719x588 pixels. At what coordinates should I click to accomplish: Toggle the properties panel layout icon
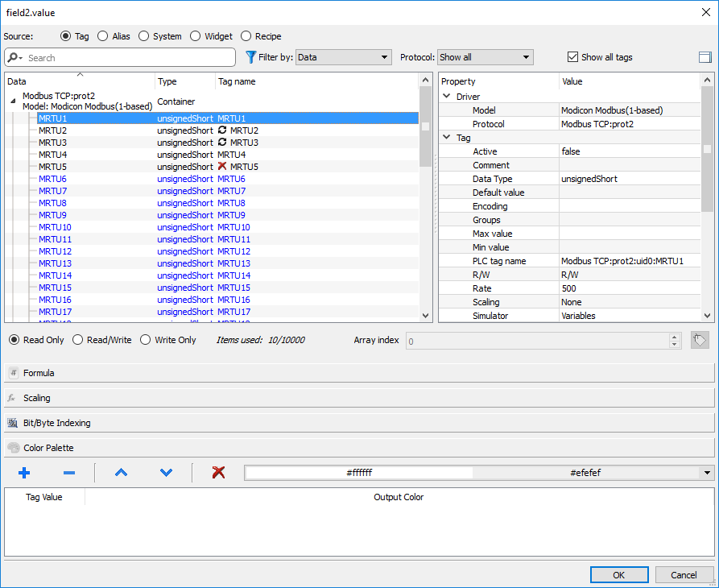click(705, 57)
